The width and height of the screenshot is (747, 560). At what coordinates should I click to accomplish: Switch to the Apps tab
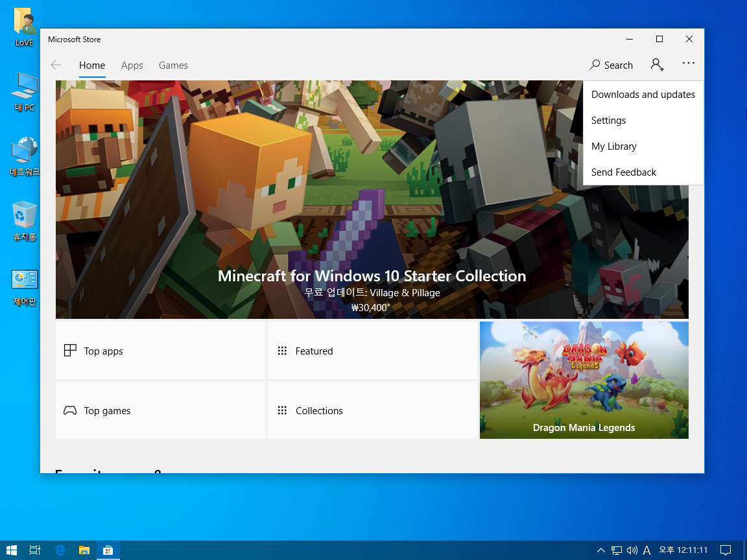point(132,65)
